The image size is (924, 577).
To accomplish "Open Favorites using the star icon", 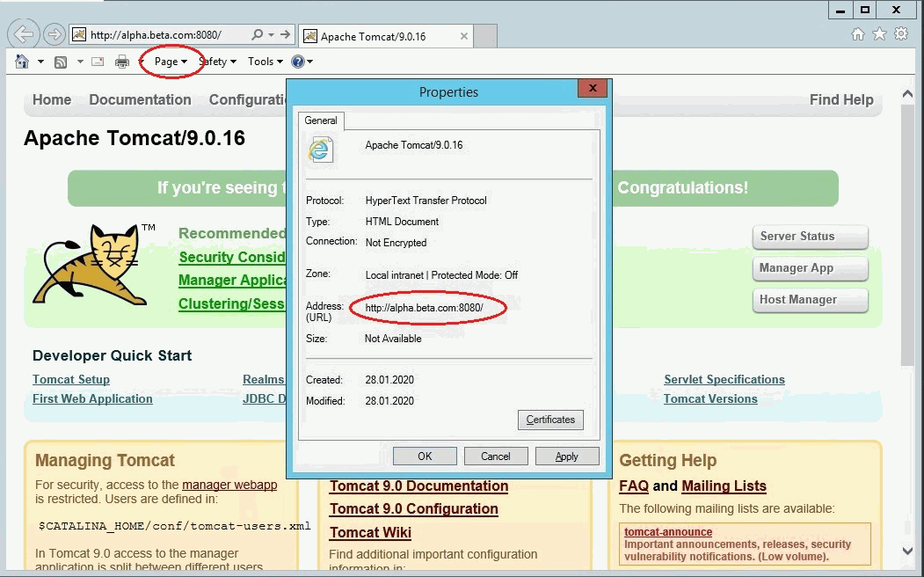I will pyautogui.click(x=880, y=34).
